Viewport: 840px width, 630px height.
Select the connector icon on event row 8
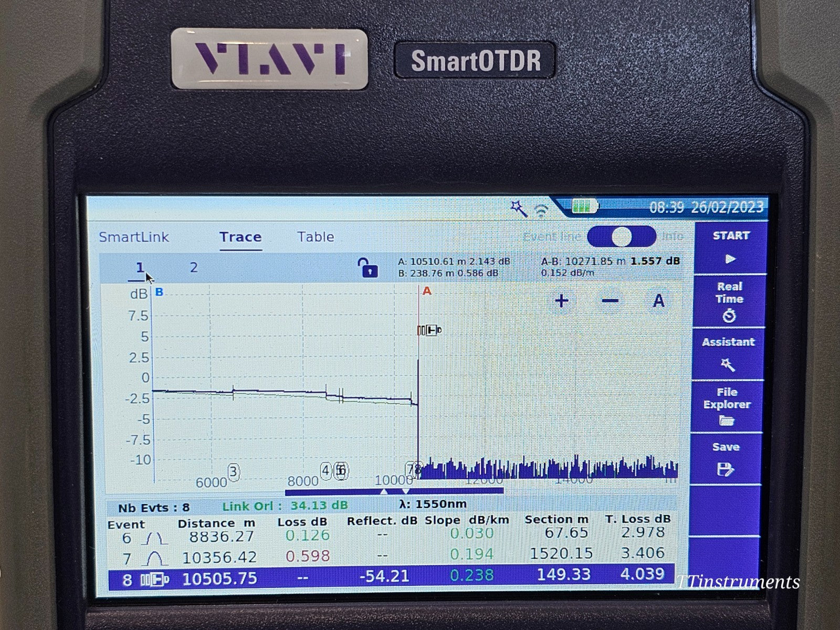[x=155, y=576]
